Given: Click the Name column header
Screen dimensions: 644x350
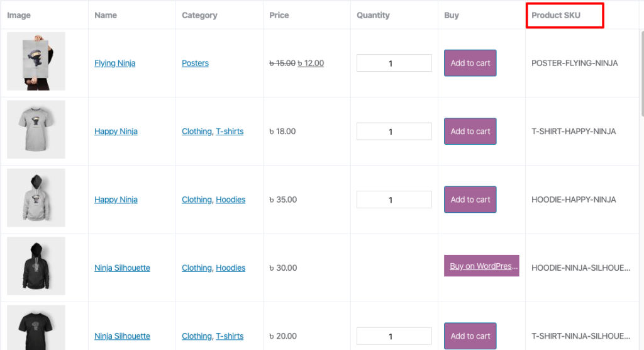Looking at the screenshot, I should pyautogui.click(x=106, y=15).
